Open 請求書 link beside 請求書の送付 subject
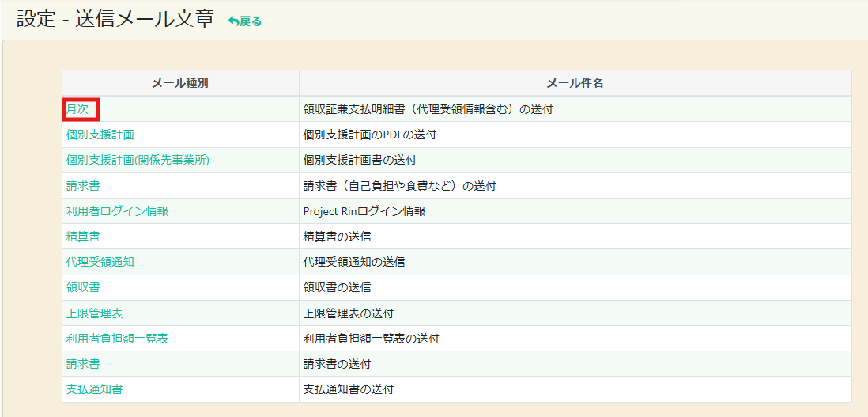This screenshot has width=868, height=417. tap(83, 364)
